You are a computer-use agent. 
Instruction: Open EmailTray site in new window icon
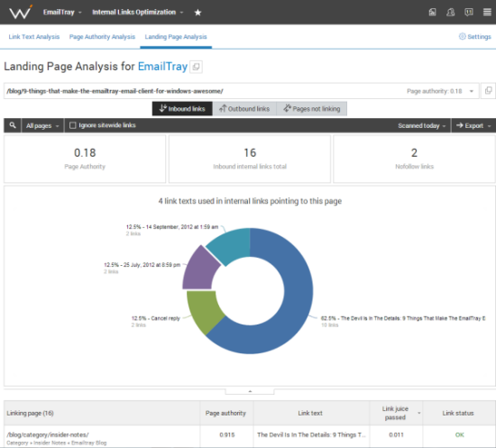click(196, 67)
